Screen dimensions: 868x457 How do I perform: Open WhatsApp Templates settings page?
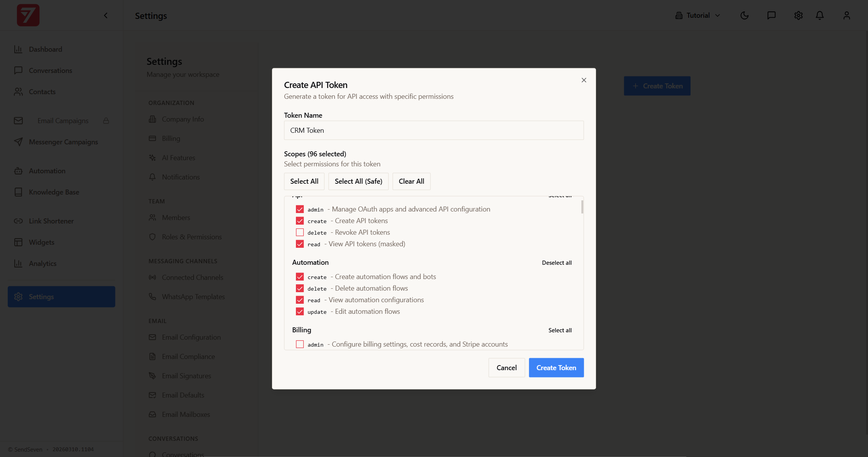(x=193, y=297)
